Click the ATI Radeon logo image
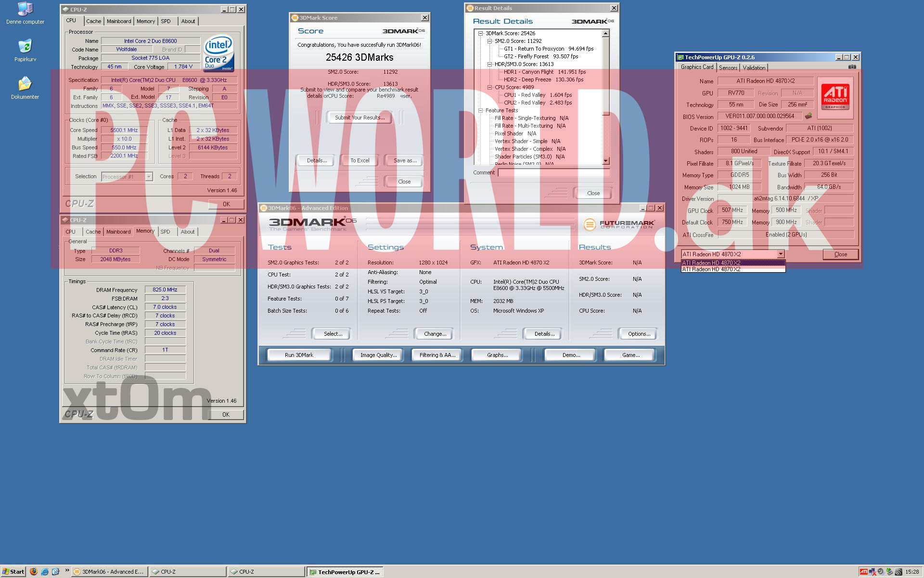Image resolution: width=924 pixels, height=578 pixels. point(835,96)
